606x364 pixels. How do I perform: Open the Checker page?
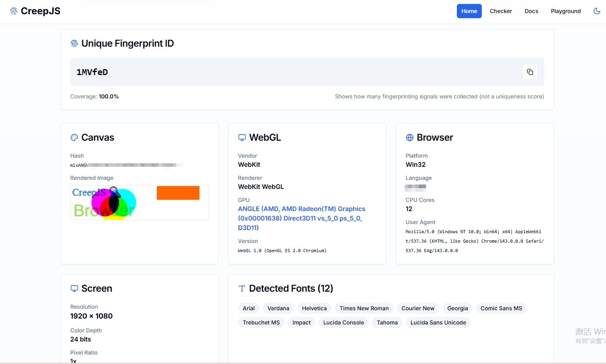(x=500, y=11)
